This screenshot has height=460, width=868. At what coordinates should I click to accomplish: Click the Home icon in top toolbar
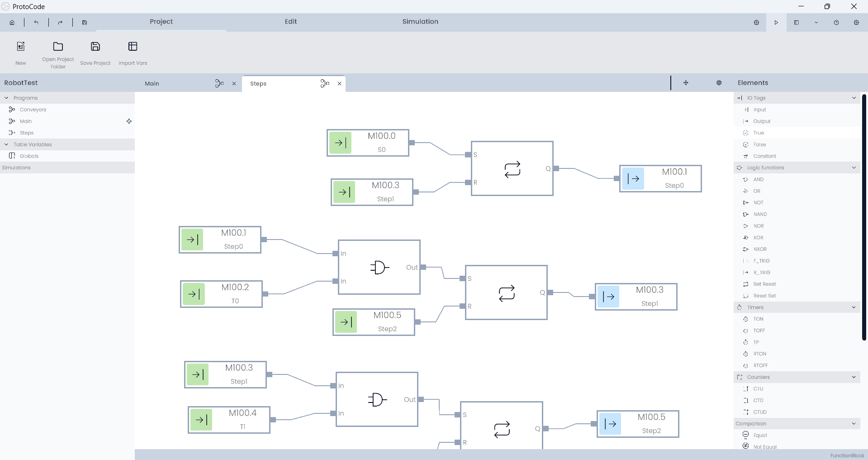12,22
